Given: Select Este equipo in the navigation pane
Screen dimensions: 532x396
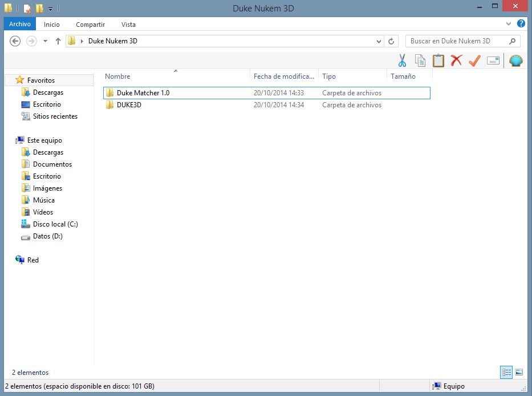Looking at the screenshot, I should 44,140.
